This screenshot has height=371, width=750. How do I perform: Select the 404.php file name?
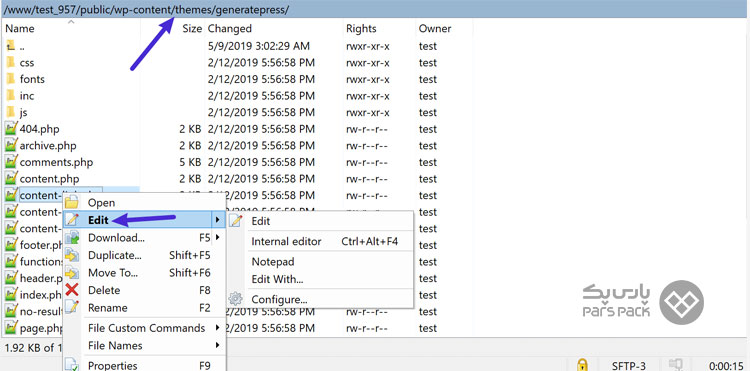40,129
